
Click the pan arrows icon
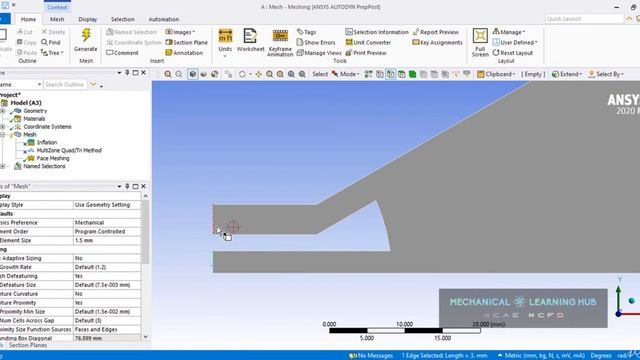point(258,74)
